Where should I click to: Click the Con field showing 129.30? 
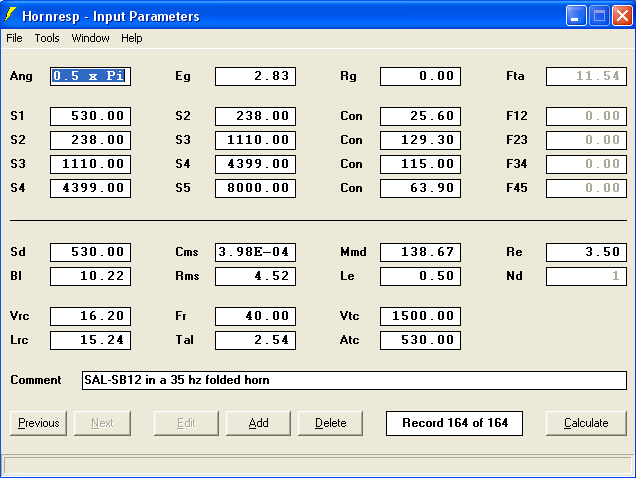tap(421, 140)
